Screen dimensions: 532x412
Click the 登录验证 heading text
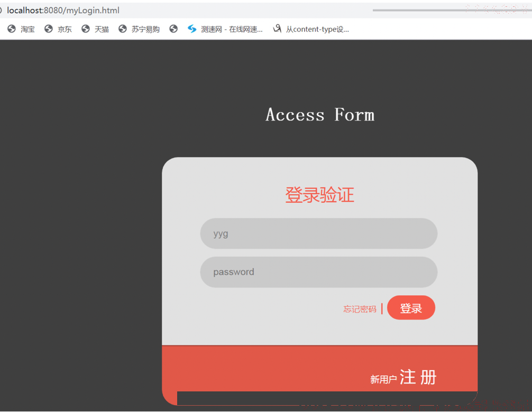tap(319, 195)
